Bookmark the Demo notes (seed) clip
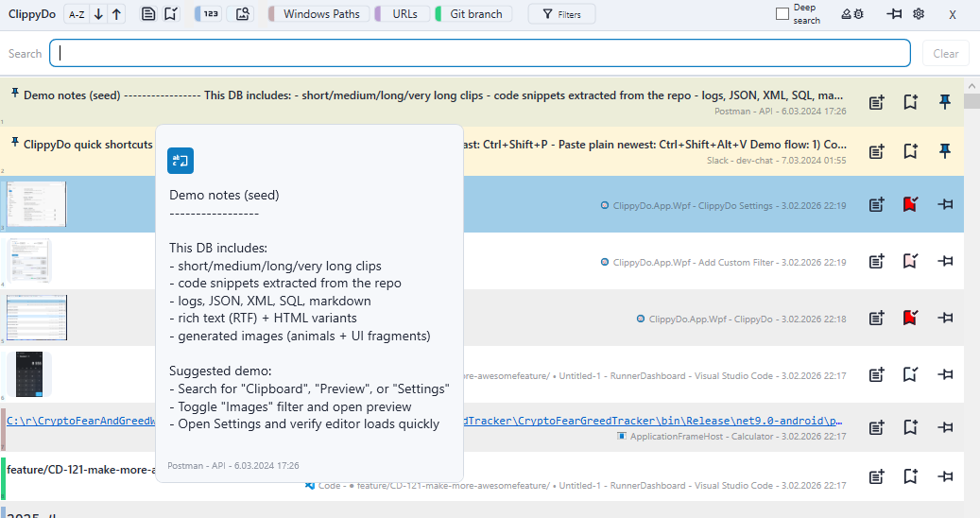980x518 pixels. [x=911, y=102]
